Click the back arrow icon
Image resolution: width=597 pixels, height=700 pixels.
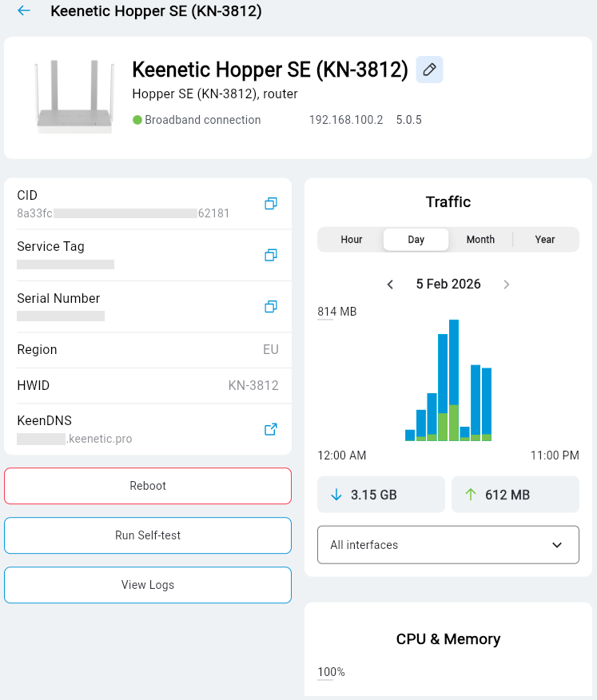coord(24,11)
